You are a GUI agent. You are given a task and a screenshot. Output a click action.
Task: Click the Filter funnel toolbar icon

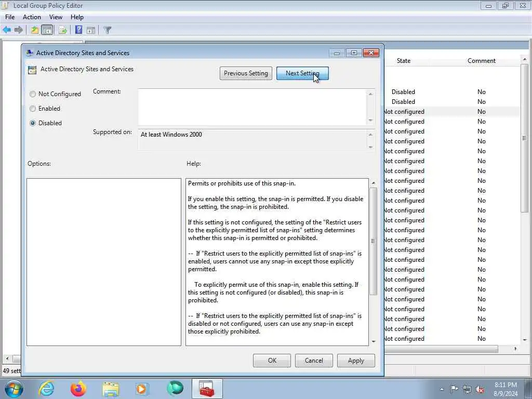(107, 30)
